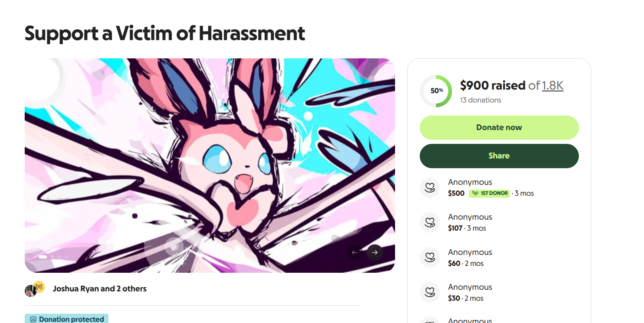The height and width of the screenshot is (323, 644).
Task: Click the $60 donor's heart-hand icon
Action: coord(429,257)
